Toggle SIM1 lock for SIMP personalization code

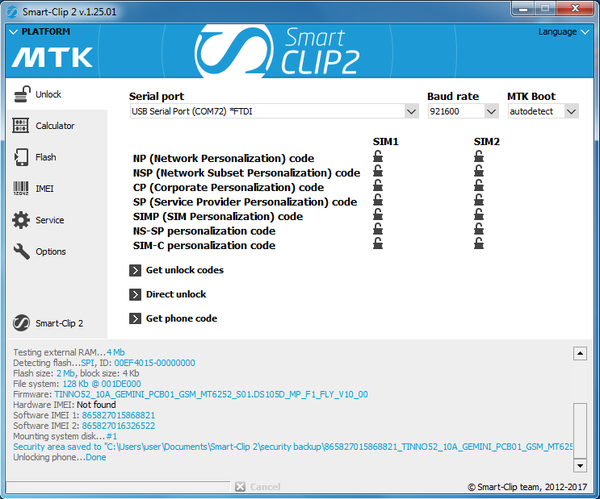coord(378,216)
